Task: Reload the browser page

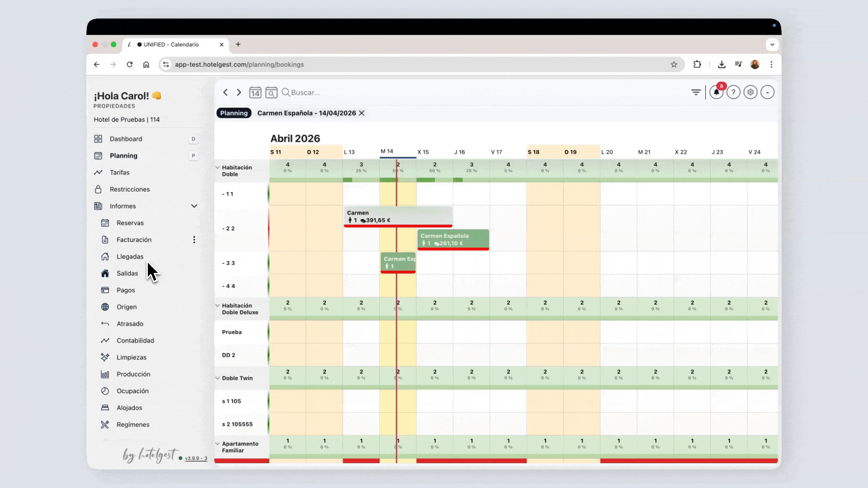Action: tap(130, 65)
